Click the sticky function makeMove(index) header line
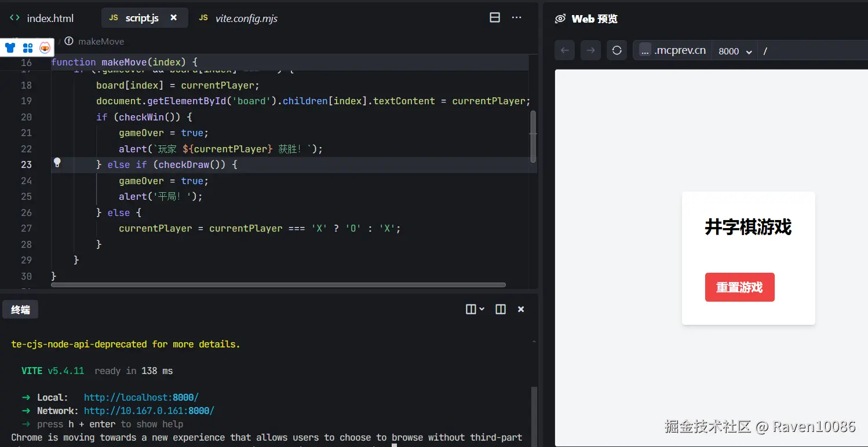The width and height of the screenshot is (868, 447). [x=125, y=62]
